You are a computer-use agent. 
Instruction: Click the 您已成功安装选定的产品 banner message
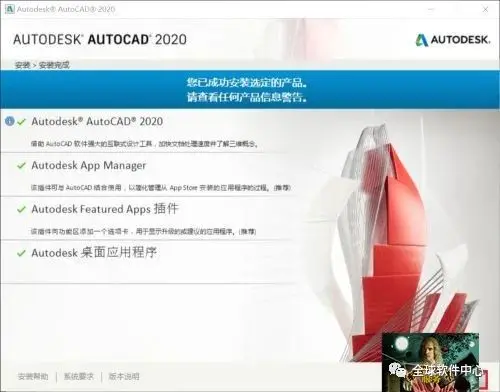pyautogui.click(x=247, y=82)
